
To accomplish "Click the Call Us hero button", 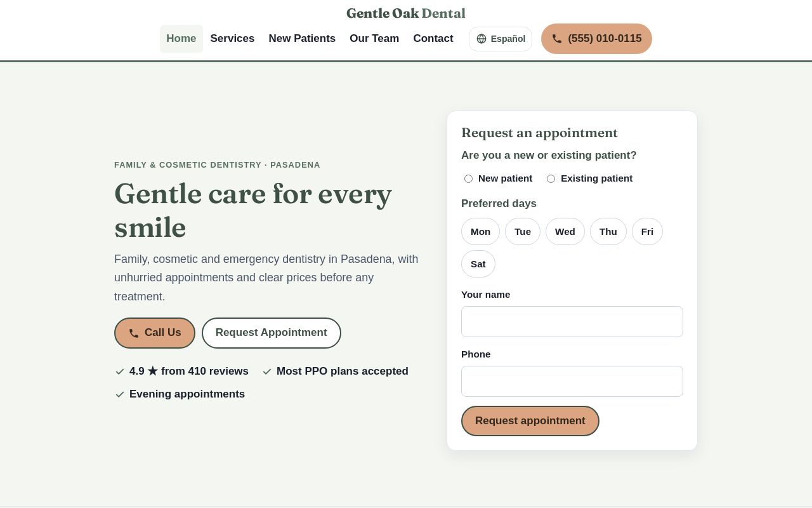I will [x=155, y=333].
